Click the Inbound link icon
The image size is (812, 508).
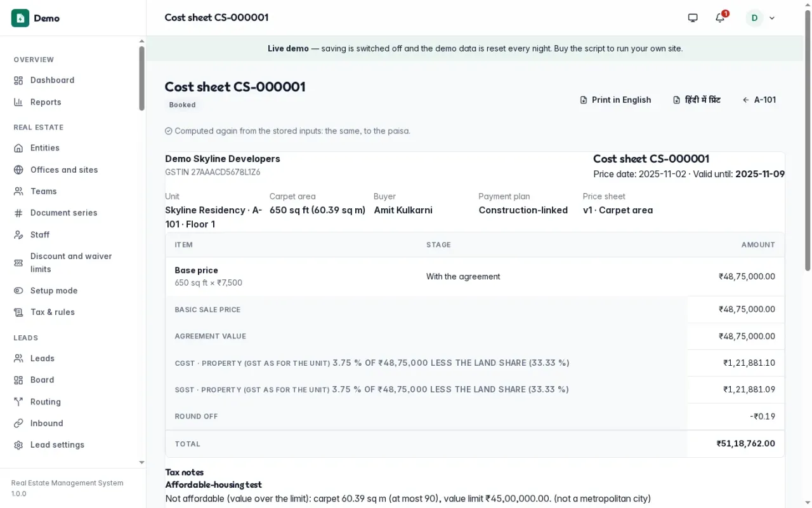[18, 424]
